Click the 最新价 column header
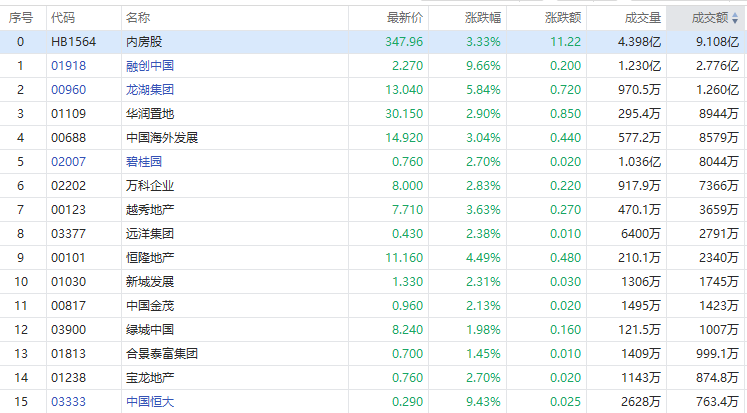747x413 pixels. (x=404, y=18)
